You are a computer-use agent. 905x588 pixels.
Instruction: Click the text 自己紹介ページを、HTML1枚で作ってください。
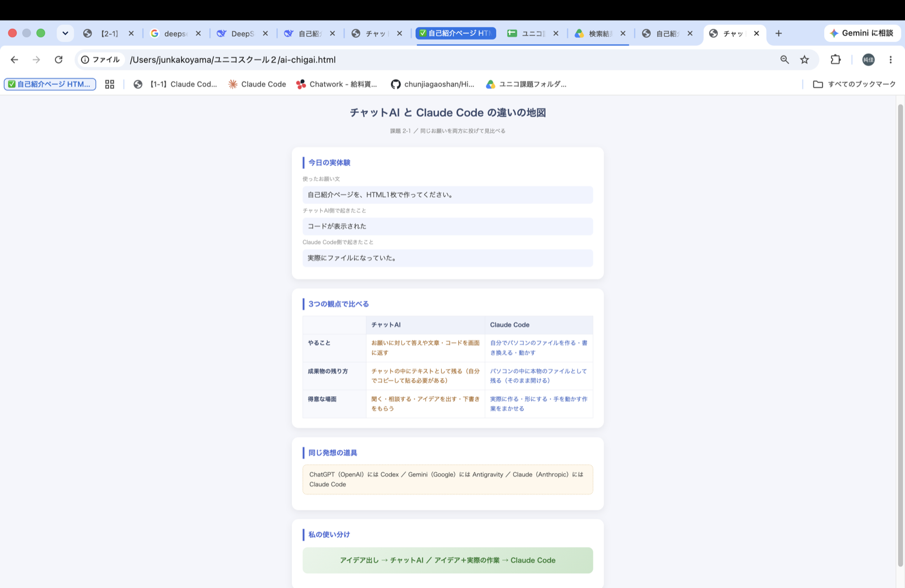coord(380,195)
